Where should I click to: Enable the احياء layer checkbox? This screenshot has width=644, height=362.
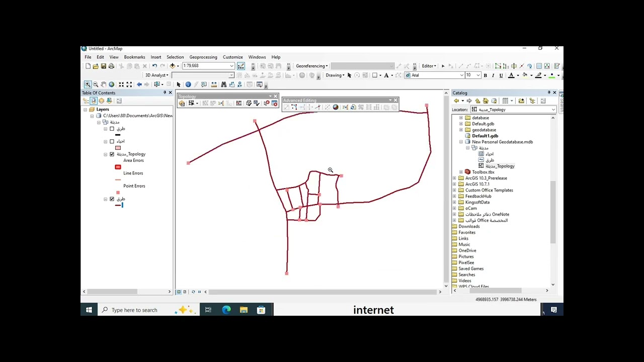click(x=112, y=141)
